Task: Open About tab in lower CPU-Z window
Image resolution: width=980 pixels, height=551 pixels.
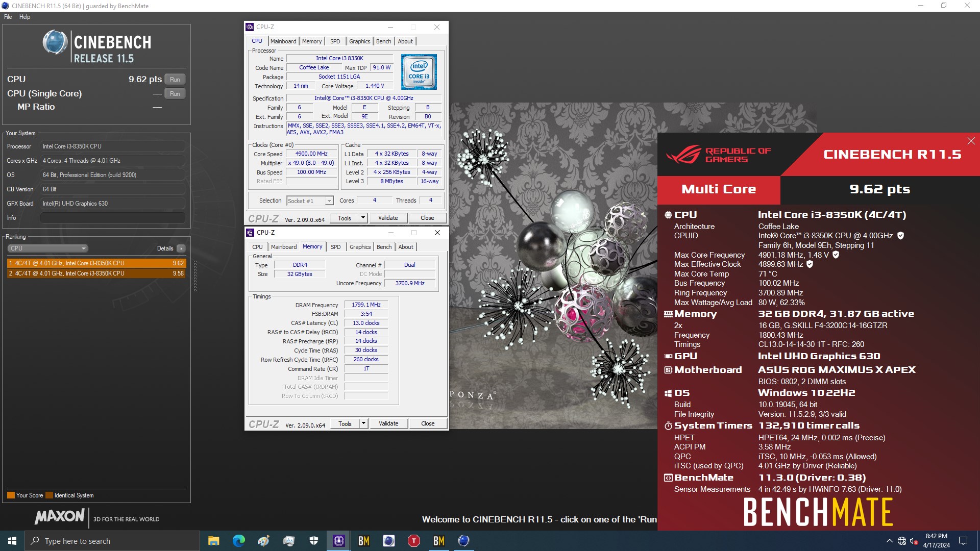Action: (x=406, y=247)
